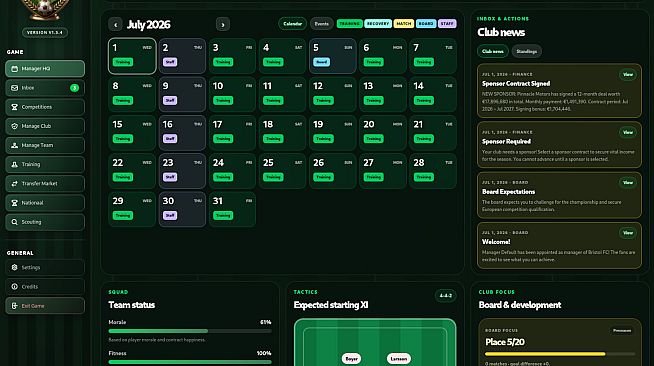
Task: Click the Inbox envelope icon
Action: 15,88
